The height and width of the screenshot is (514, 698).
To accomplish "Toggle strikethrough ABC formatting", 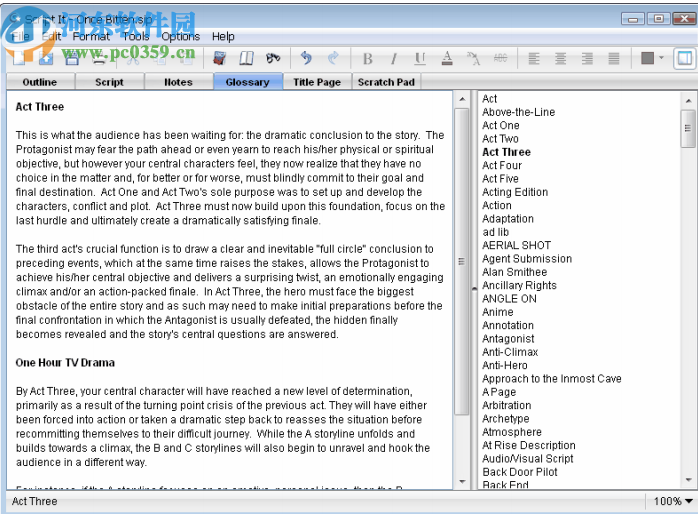I will tap(500, 58).
